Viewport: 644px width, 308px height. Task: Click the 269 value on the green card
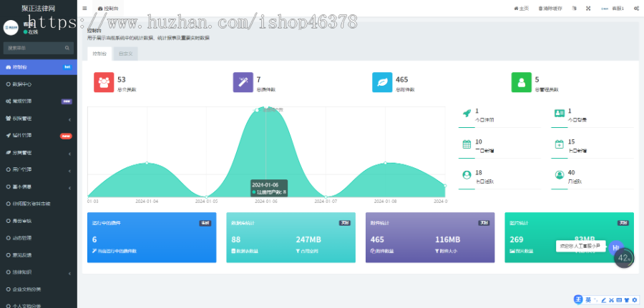click(x=517, y=240)
